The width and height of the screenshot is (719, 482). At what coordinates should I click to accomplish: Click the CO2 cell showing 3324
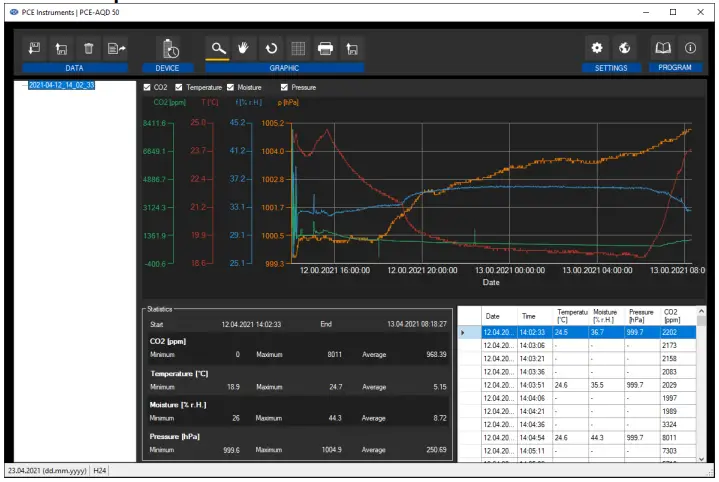[x=678, y=425]
